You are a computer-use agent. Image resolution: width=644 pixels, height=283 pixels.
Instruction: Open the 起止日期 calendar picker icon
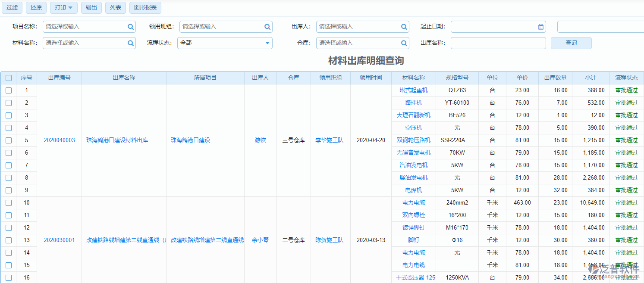[x=541, y=26]
